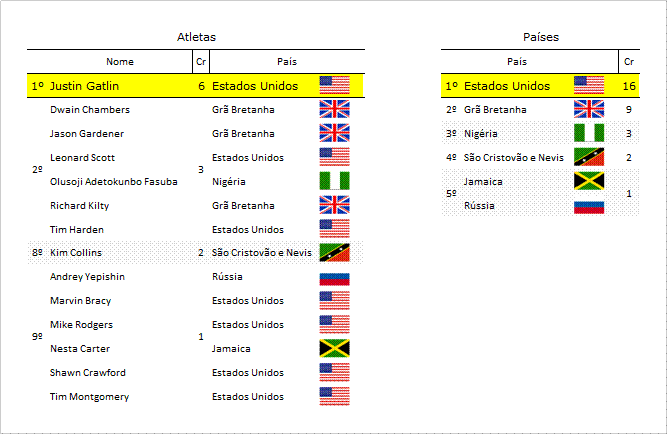Screen dimensions: 668x435
Task: Click the UK flag beside Dwain Chambers
Action: pyautogui.click(x=334, y=109)
